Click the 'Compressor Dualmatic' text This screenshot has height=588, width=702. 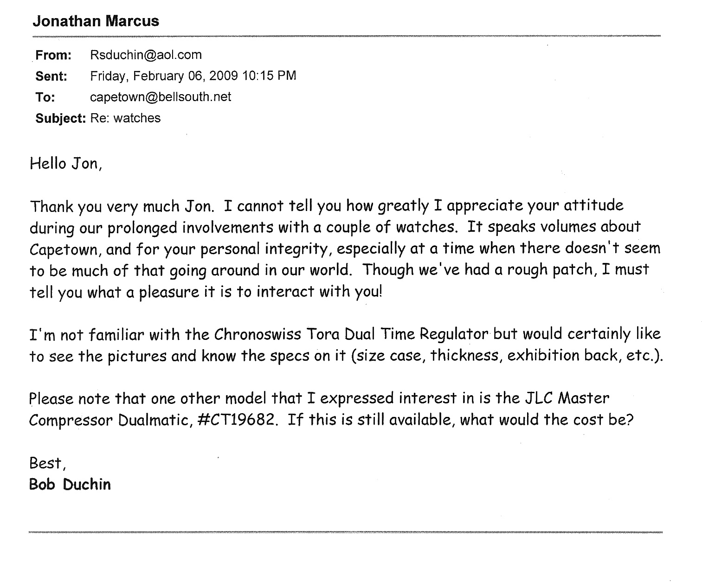pos(109,420)
